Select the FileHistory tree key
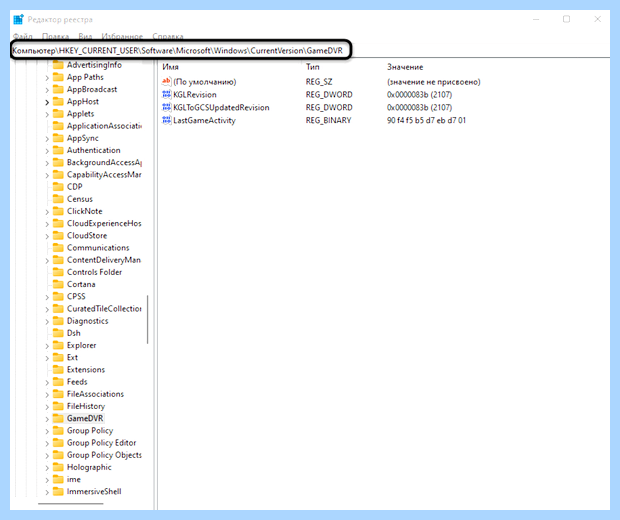 point(86,406)
